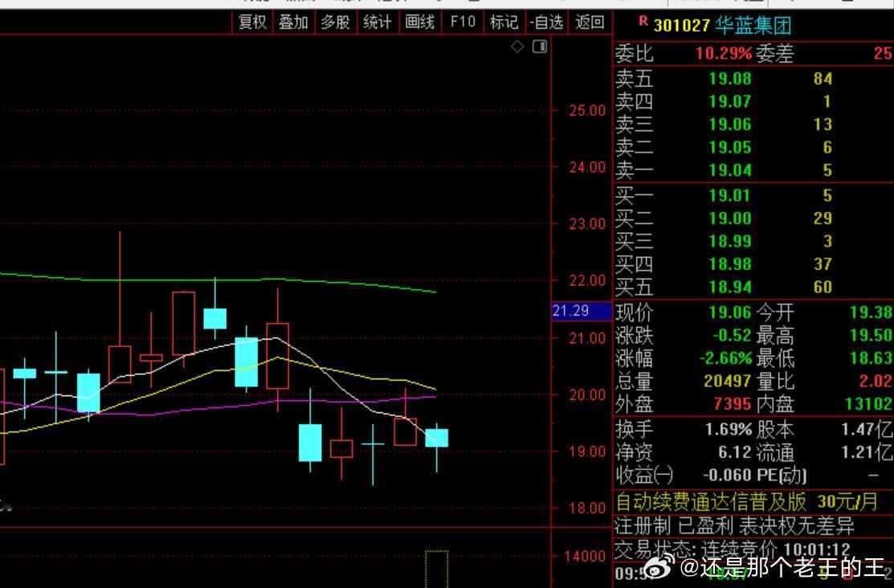This screenshot has width=894, height=588.
Task: Click the 内盘 value 13102
Action: click(x=868, y=404)
